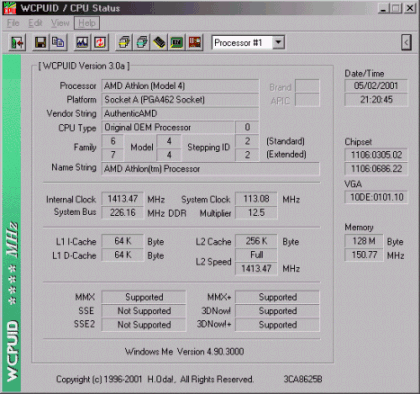Click the red device board icon
The height and width of the screenshot is (394, 420).
pos(195,42)
